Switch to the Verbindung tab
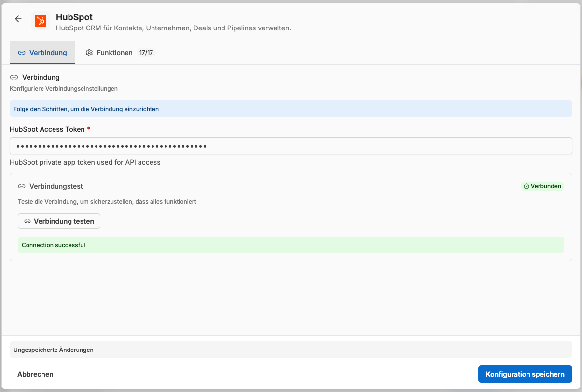The image size is (582, 392). [42, 53]
